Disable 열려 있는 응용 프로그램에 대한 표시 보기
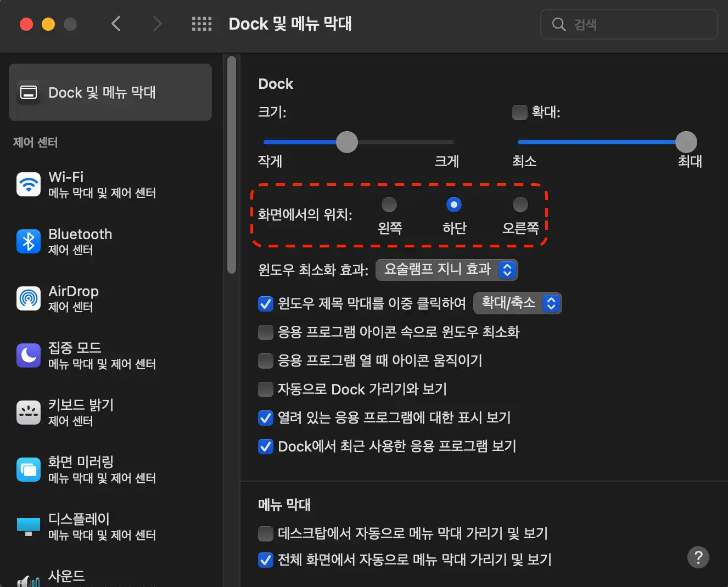This screenshot has width=728, height=587. 266,417
